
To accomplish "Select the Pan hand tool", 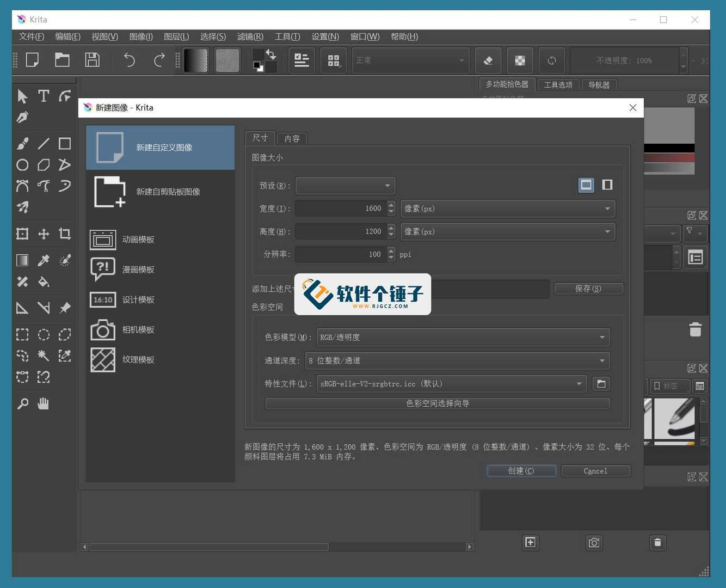I will tap(44, 403).
